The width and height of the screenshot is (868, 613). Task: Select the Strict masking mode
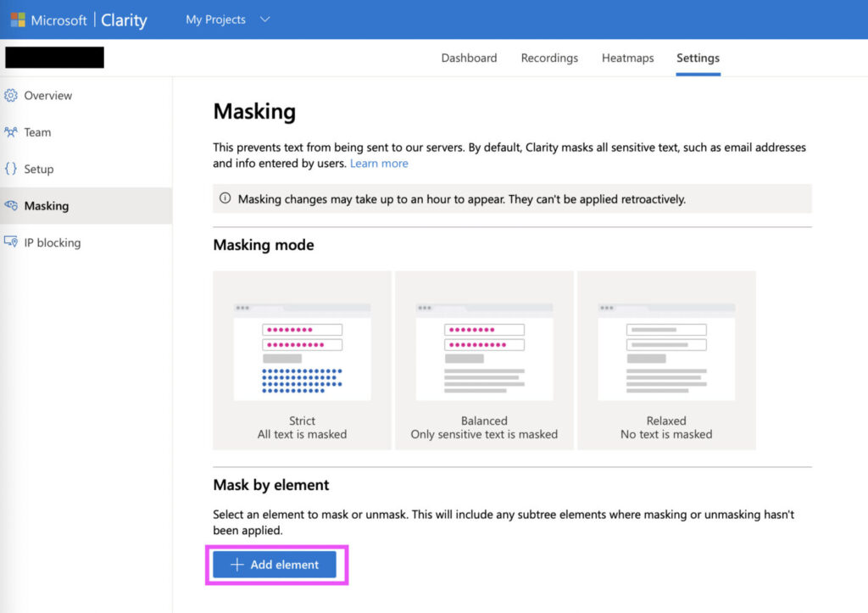point(302,360)
